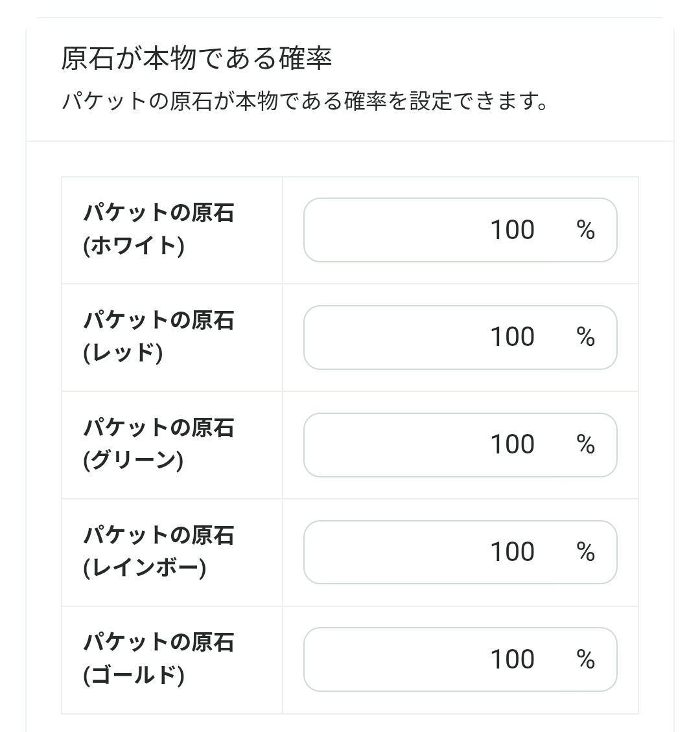The image size is (700, 732).
Task: Click the % symbol in the グリーン row
Action: 585,445
